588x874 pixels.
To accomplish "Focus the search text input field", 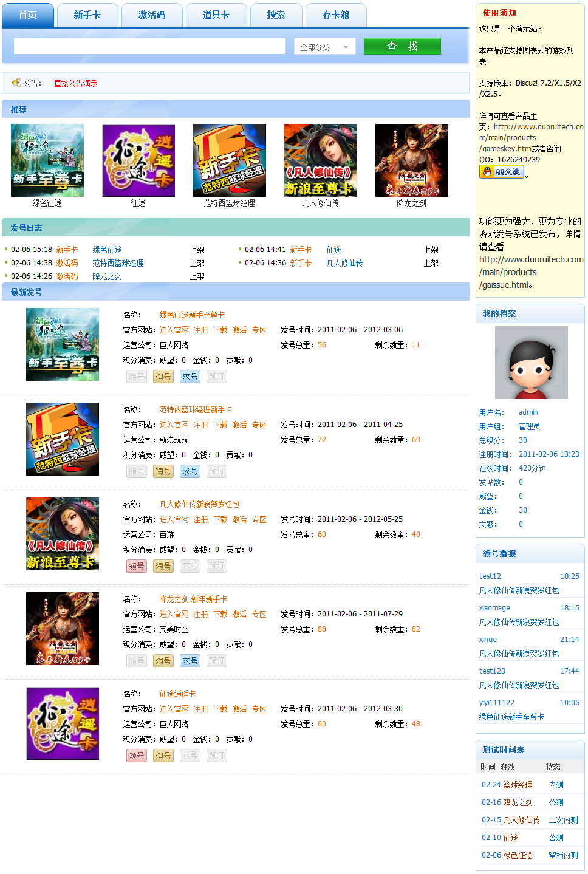I will point(149,46).
